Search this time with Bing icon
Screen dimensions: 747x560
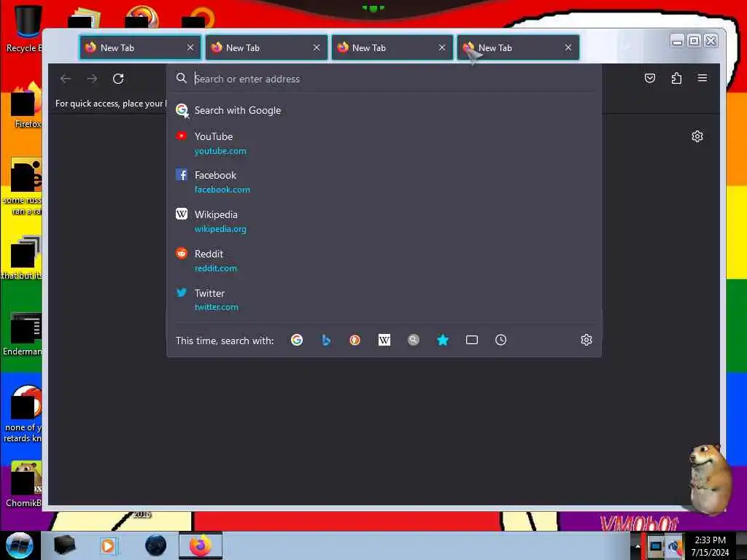[326, 340]
